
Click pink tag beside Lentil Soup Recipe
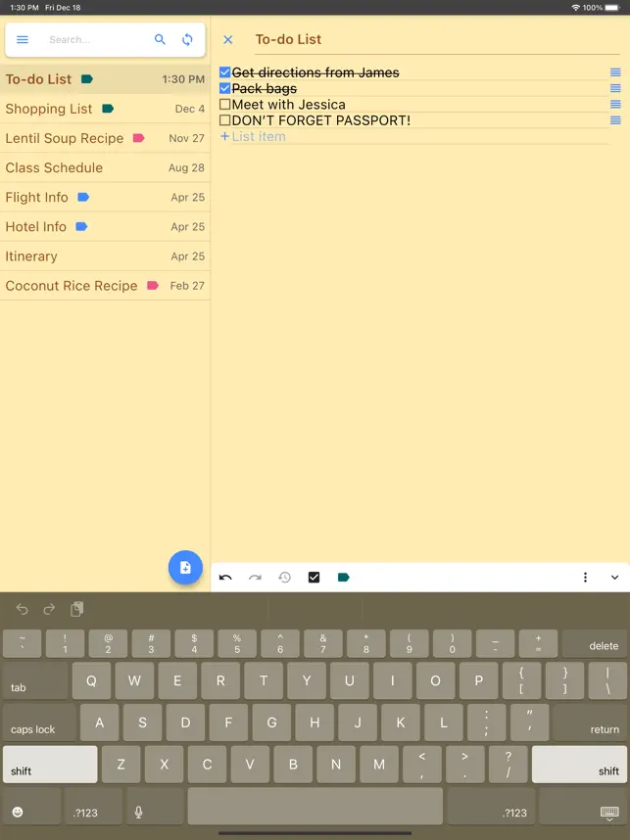pyautogui.click(x=139, y=138)
